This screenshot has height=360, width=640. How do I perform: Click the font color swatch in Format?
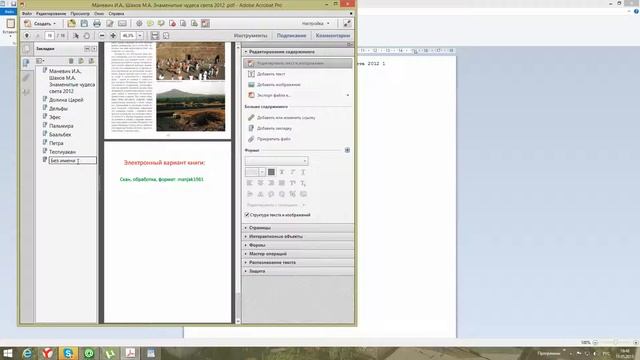(x=271, y=172)
